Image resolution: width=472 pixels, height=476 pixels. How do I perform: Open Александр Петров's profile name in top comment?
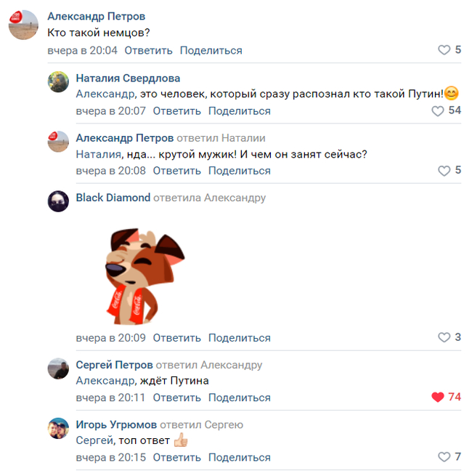pyautogui.click(x=96, y=17)
